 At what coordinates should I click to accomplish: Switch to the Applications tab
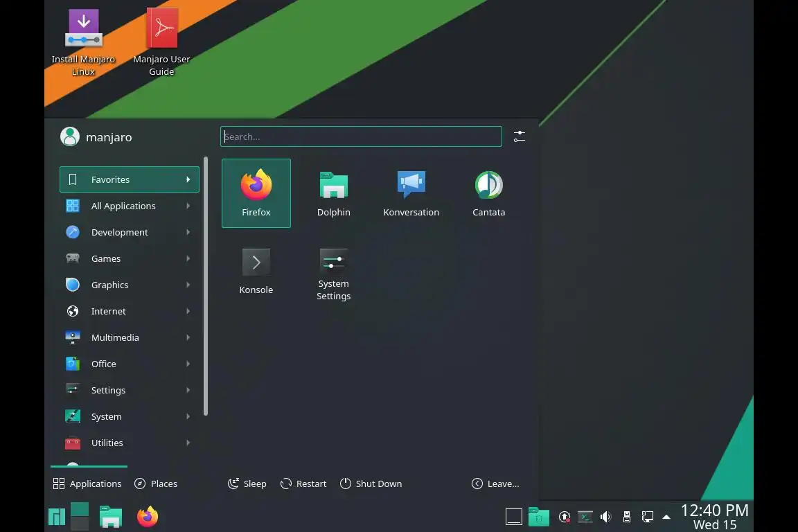click(x=87, y=484)
